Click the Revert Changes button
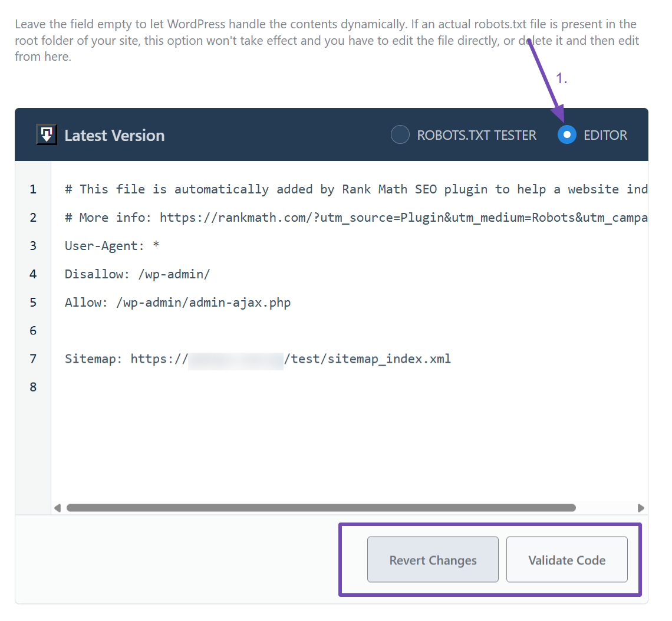 click(x=432, y=560)
